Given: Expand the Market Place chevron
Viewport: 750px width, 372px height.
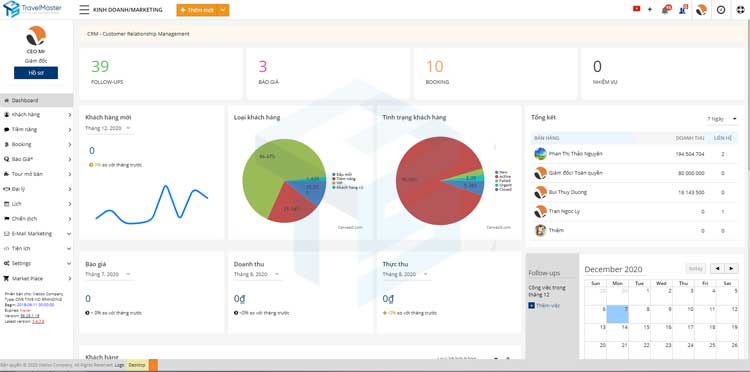Looking at the screenshot, I should pos(70,278).
